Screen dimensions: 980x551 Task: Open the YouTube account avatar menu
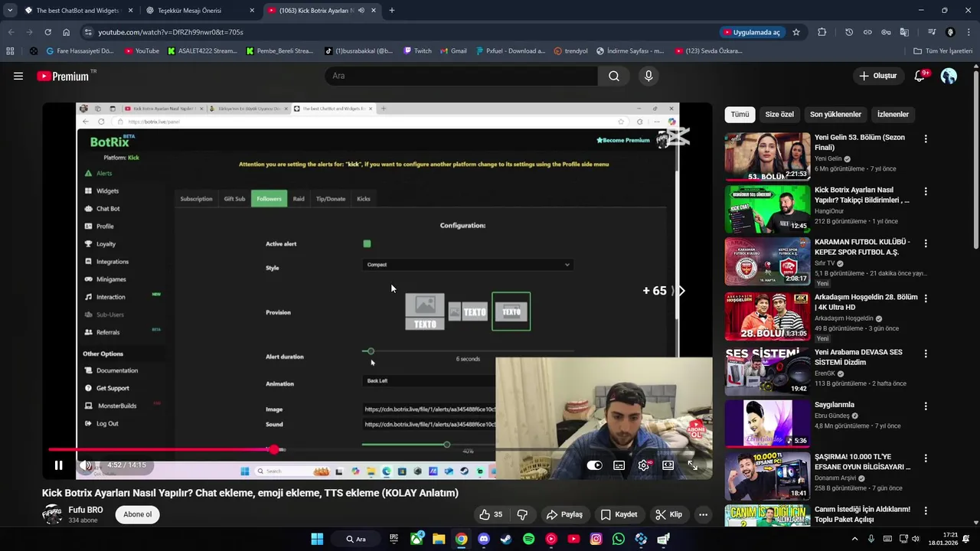(x=949, y=76)
